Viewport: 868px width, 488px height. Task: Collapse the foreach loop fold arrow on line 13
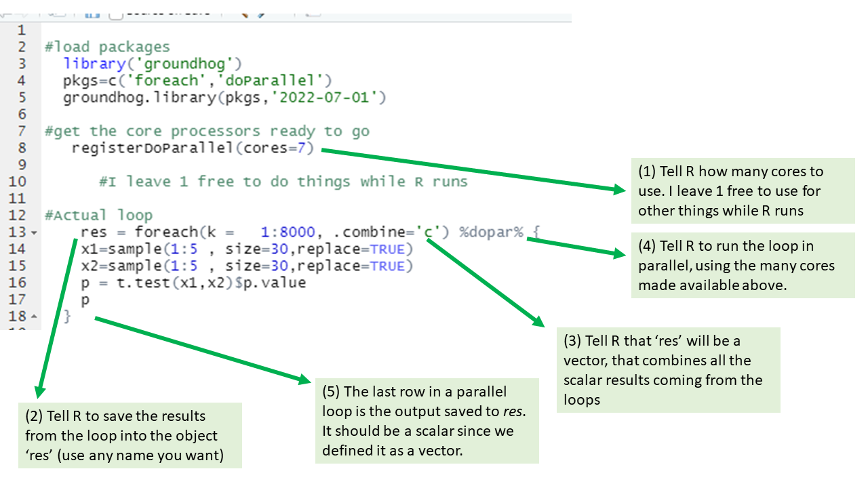coord(35,233)
